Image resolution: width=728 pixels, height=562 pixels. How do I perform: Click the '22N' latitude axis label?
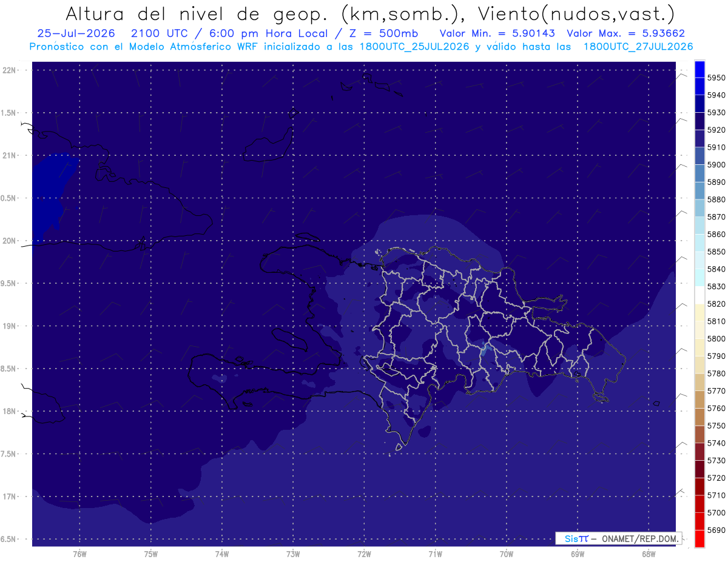10,70
